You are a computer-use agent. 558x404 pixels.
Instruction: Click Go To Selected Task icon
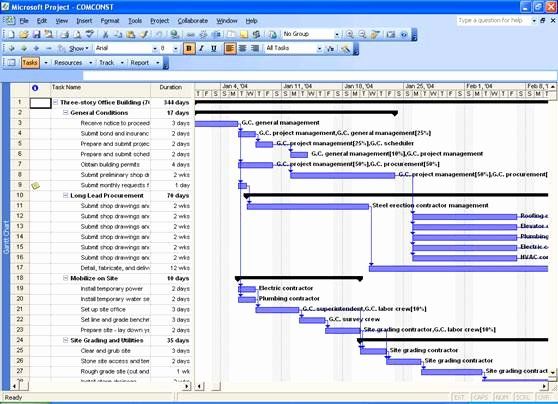[375, 35]
